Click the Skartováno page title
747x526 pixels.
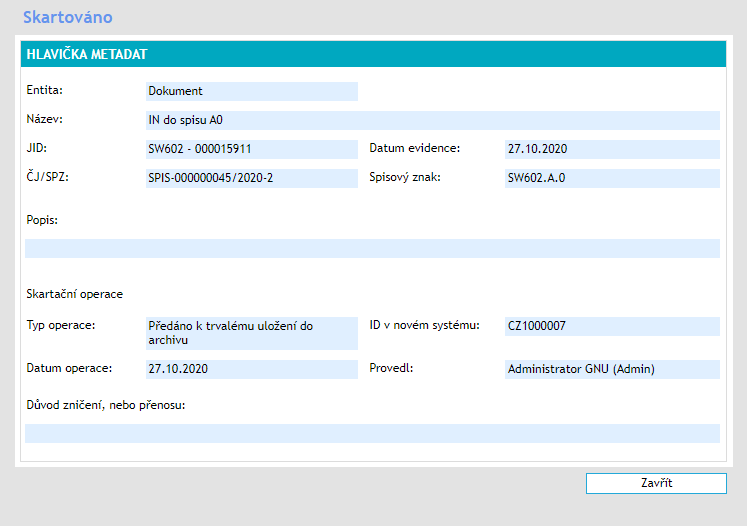point(68,17)
